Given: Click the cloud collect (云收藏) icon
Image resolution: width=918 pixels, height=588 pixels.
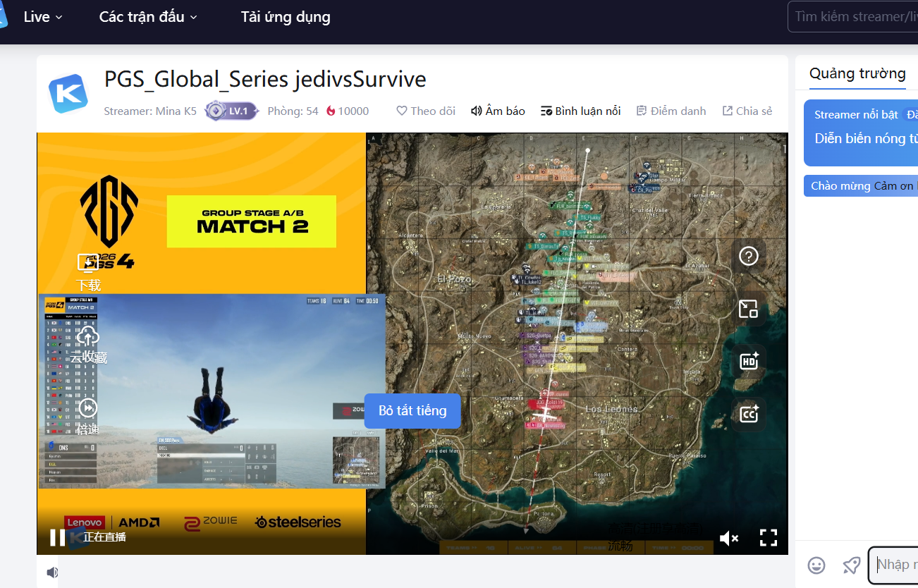Looking at the screenshot, I should (88, 336).
